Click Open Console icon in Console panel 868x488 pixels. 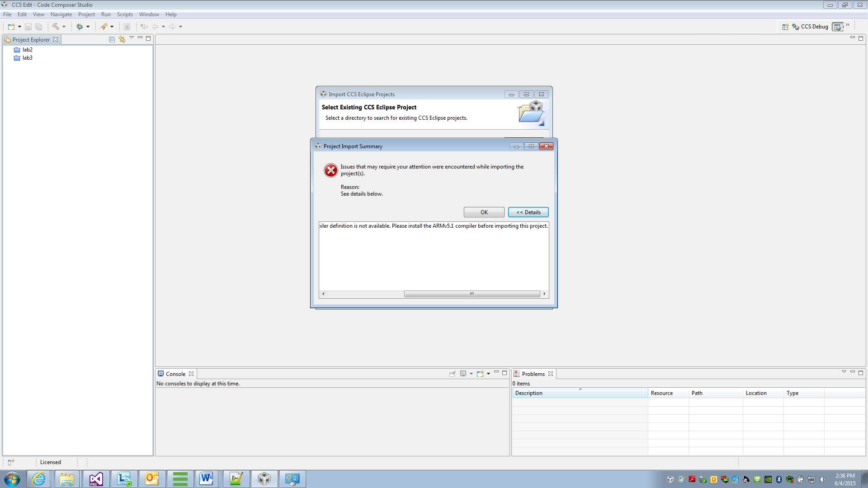pos(480,374)
